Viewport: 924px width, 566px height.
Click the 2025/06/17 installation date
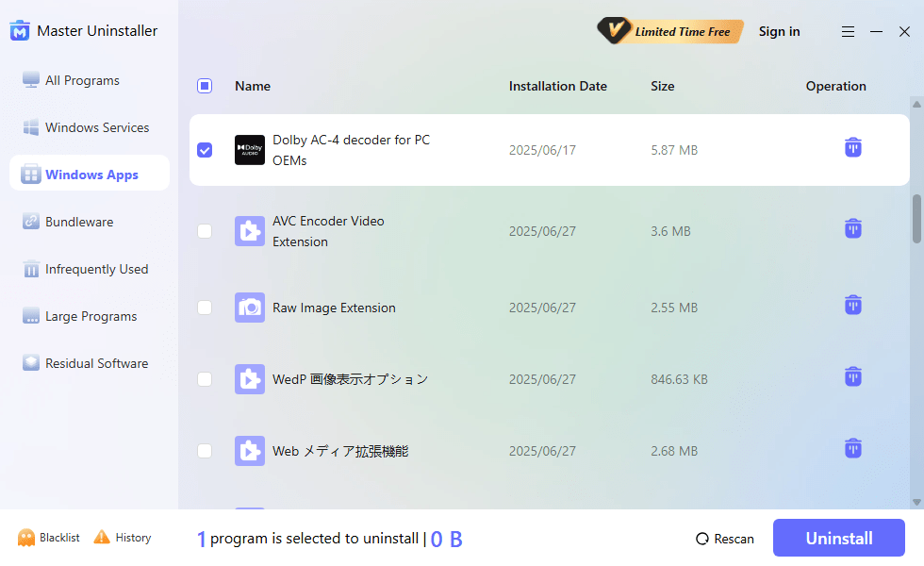click(542, 150)
